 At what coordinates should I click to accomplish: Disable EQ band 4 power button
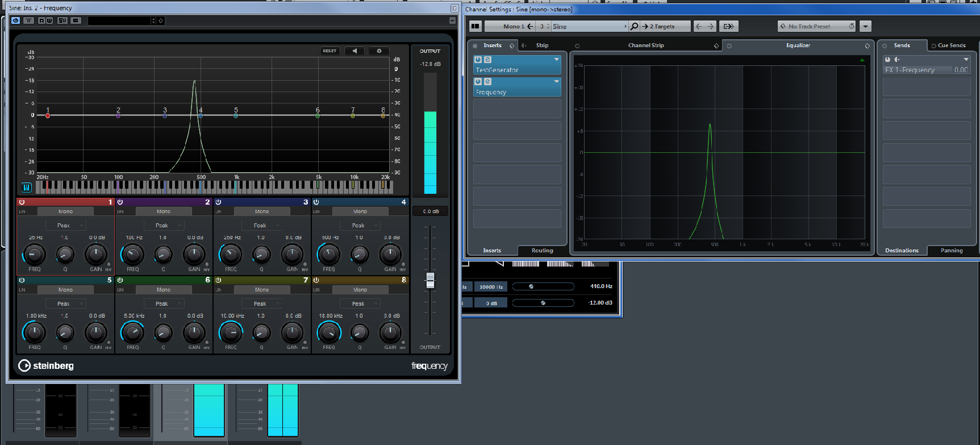pyautogui.click(x=316, y=202)
